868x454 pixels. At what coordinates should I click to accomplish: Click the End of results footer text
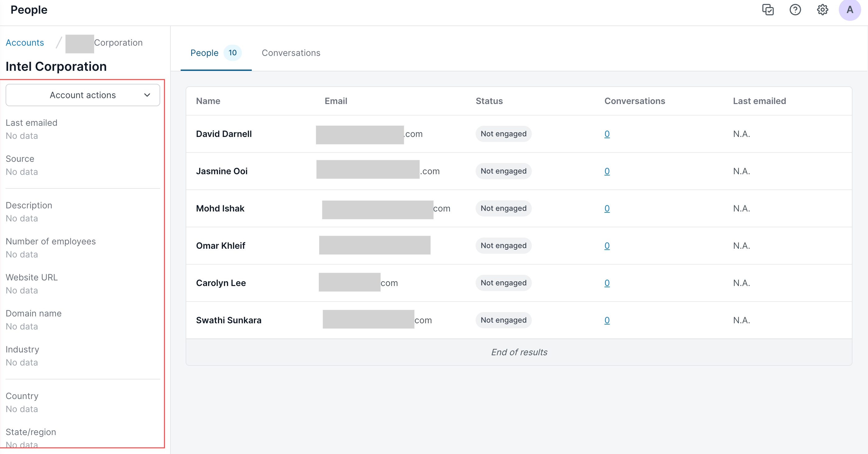519,352
